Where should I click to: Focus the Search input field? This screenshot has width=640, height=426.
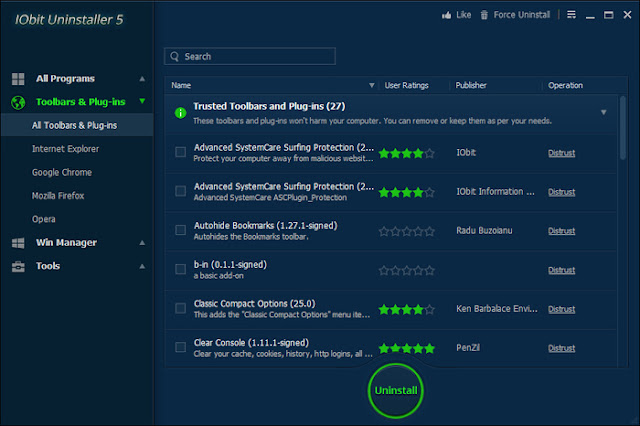[x=250, y=56]
